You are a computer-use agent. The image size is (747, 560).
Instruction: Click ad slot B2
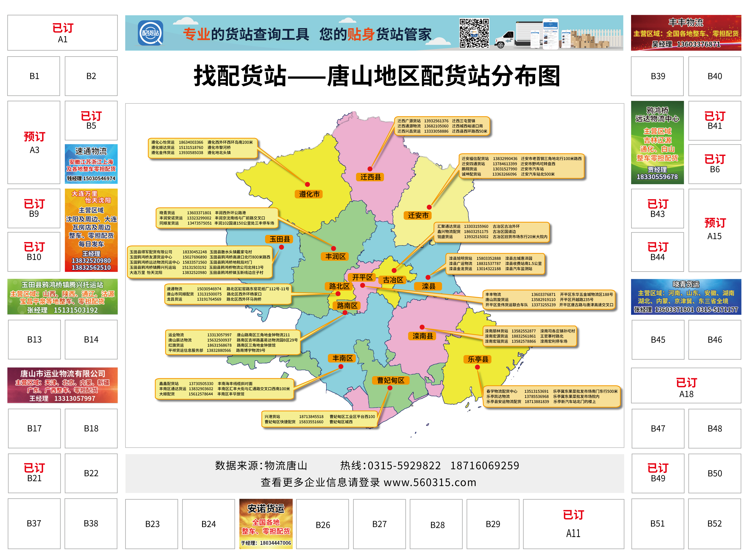click(91, 76)
